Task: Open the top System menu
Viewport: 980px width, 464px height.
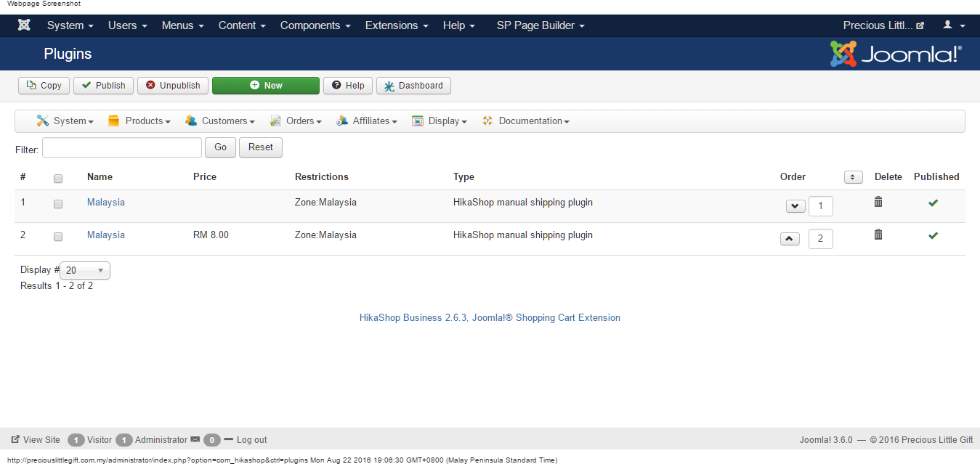Action: click(x=70, y=25)
